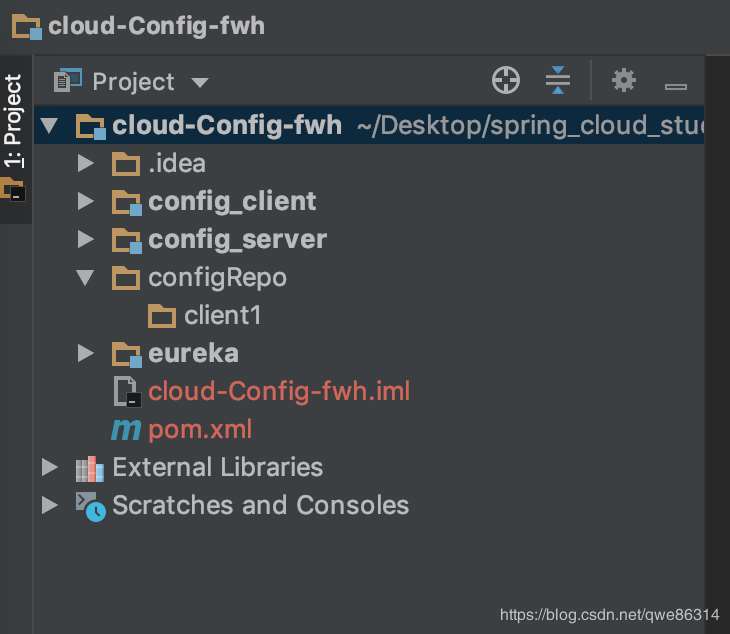Collapse the configRepo folder
Image resolution: width=730 pixels, height=634 pixels.
coord(86,278)
